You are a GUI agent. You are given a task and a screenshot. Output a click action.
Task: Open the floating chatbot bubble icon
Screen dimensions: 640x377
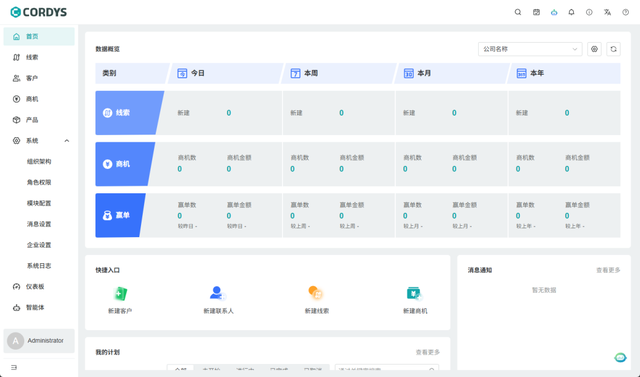tap(620, 357)
